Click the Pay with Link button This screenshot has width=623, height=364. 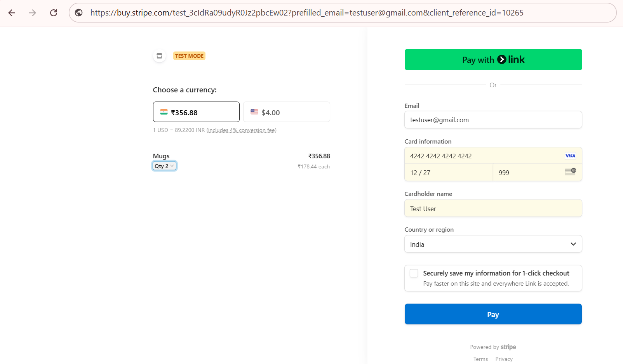[x=493, y=60]
